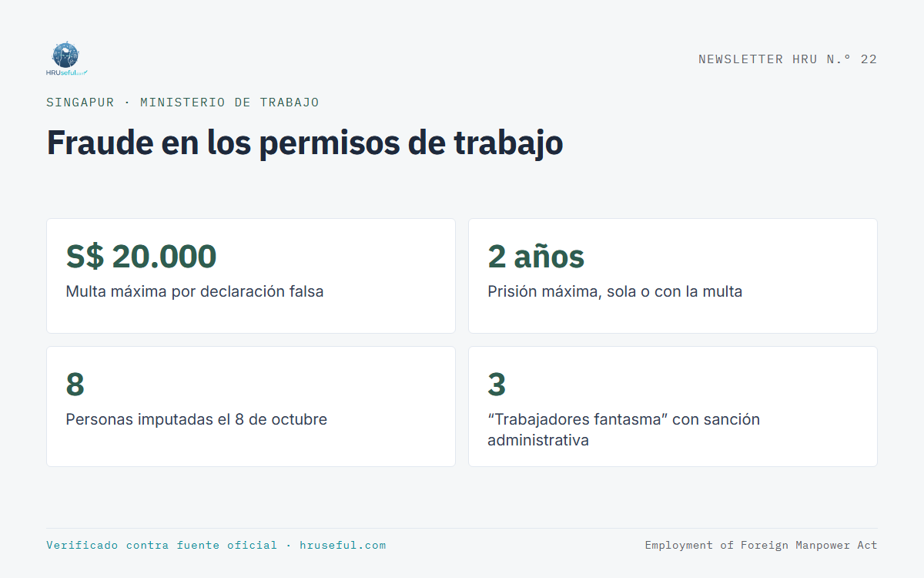Screen dimensions: 924x578
Task: Click the 'NEWSLETTER HRU N.º 22' label
Action: pos(788,59)
